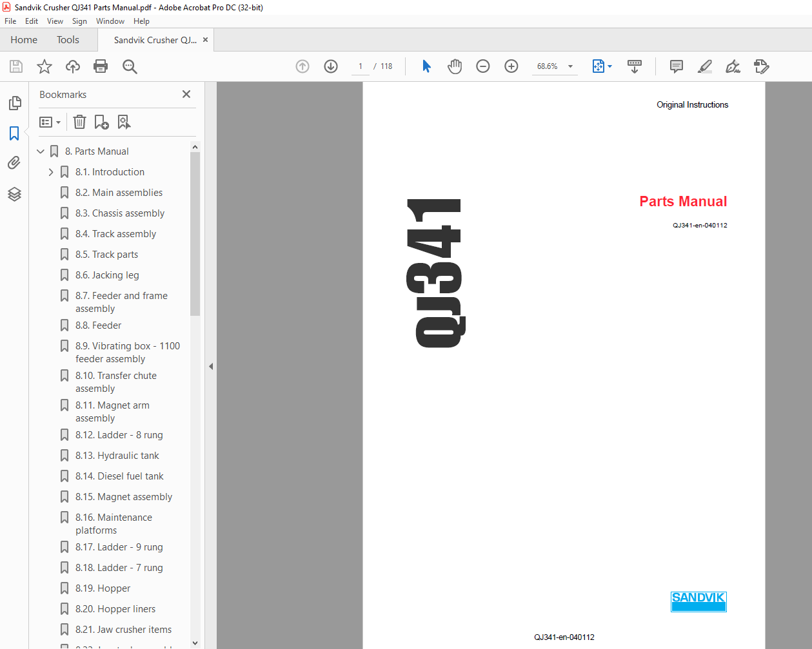The image size is (812, 649).
Task: Open the Sign menu
Action: [x=79, y=21]
